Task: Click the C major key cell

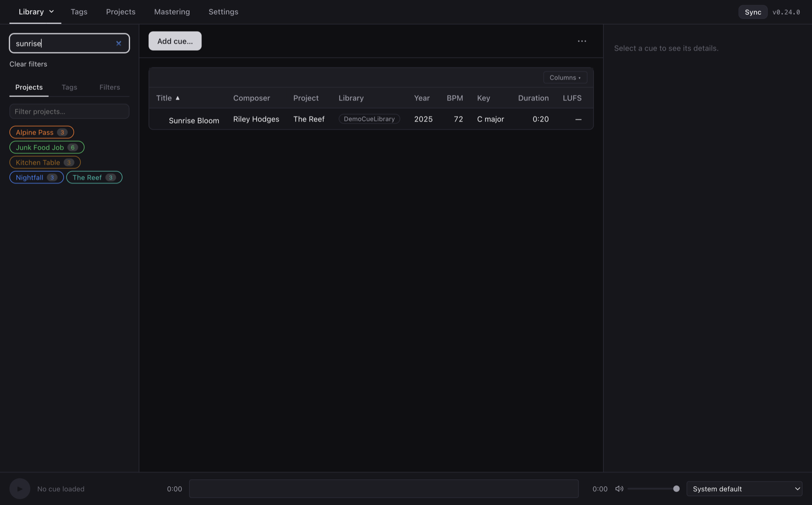Action: [x=490, y=119]
